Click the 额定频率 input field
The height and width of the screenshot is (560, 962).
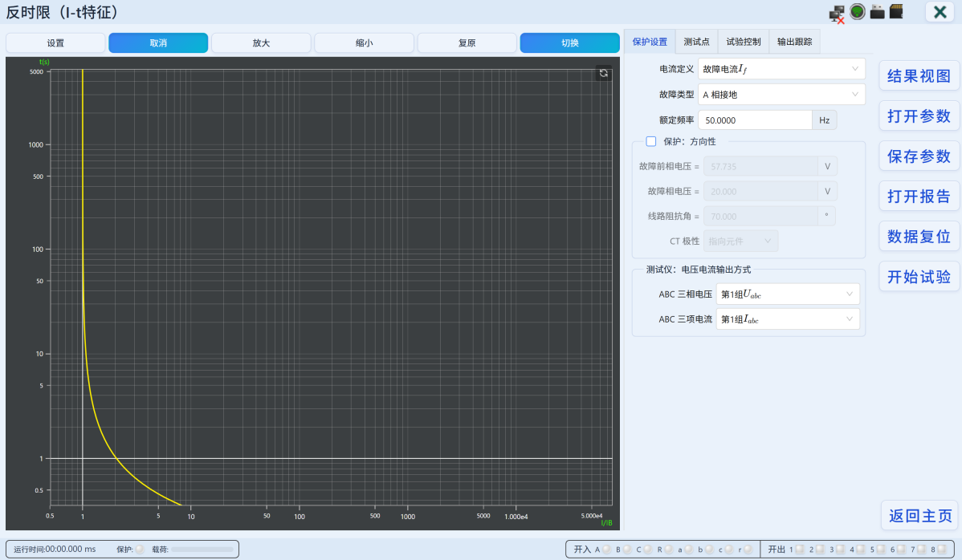[755, 120]
